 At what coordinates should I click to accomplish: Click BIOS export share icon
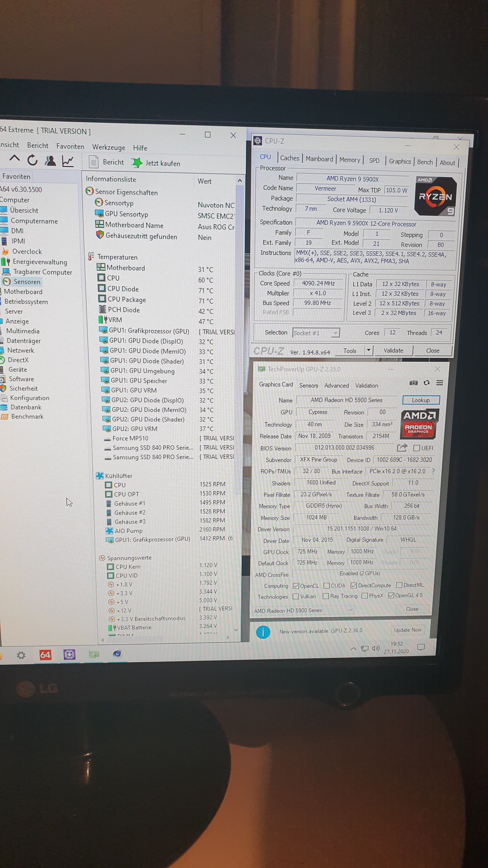tap(402, 448)
